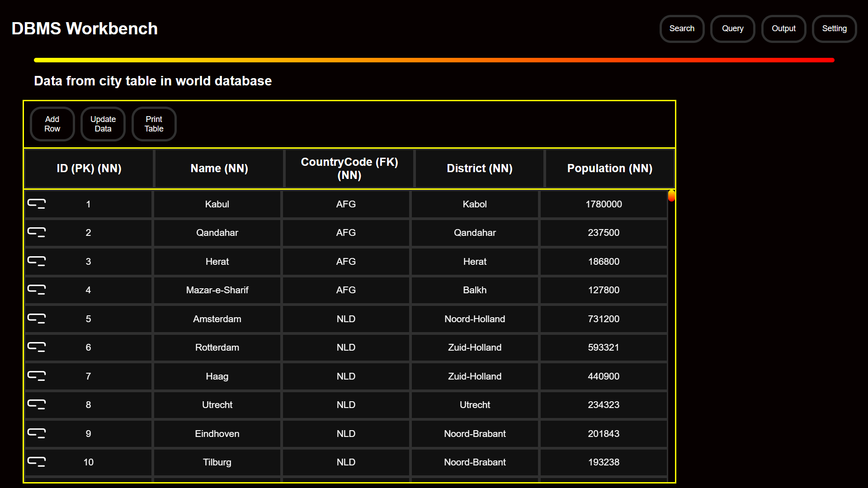Click the row icon beside ID 1
The image size is (868, 488).
(37, 204)
